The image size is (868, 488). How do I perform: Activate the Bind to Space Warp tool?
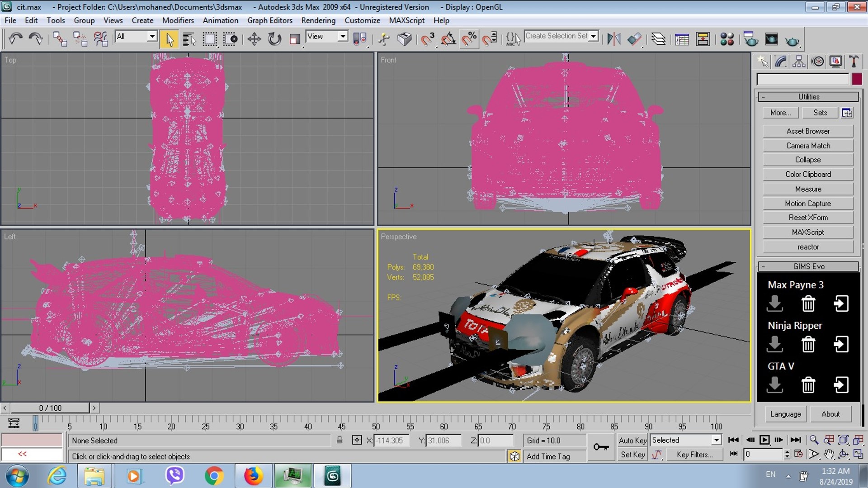[x=100, y=39]
